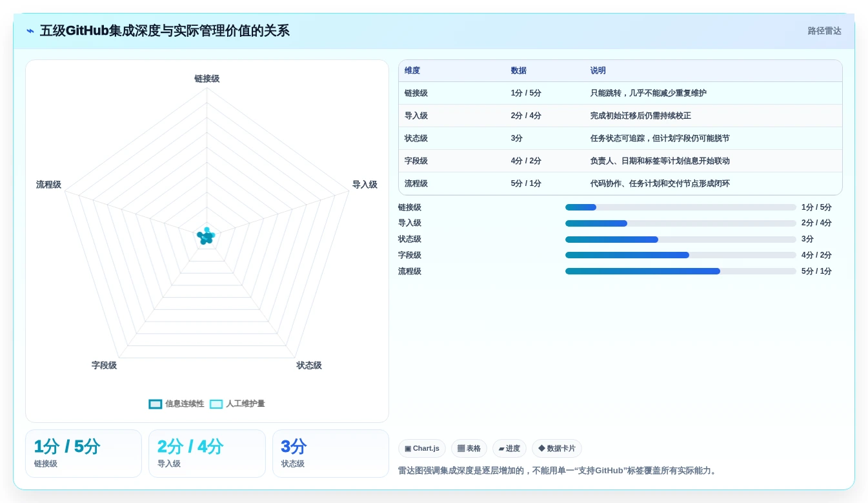The width and height of the screenshot is (868, 503).
Task: Click description 任务状态可追踪，但计划字段仍可能脱节
Action: pyautogui.click(x=660, y=138)
